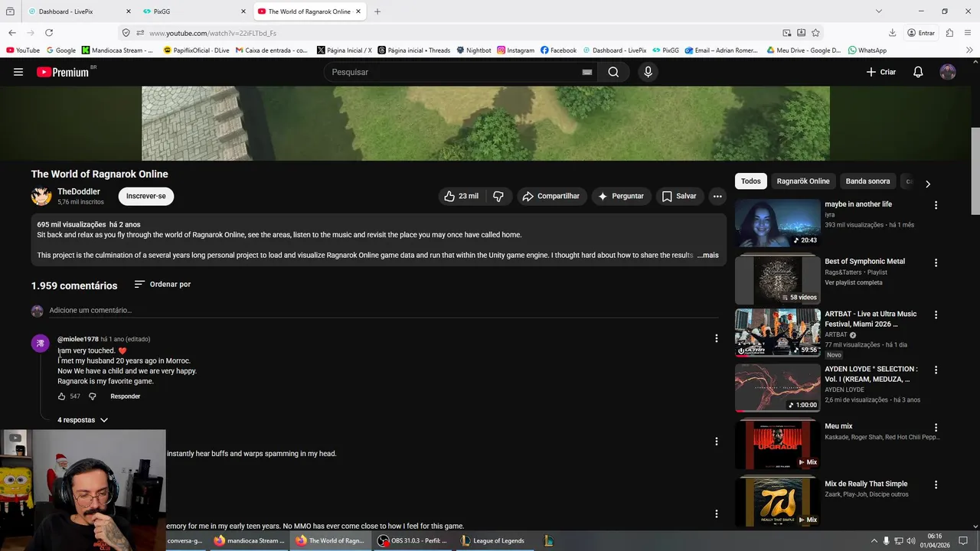
Task: Go back with browser back arrow
Action: pyautogui.click(x=12, y=33)
